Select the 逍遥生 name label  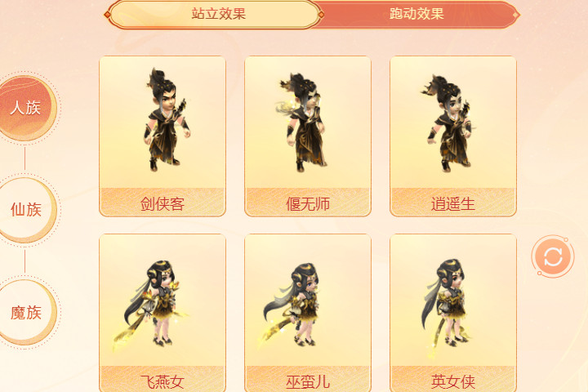(x=453, y=204)
